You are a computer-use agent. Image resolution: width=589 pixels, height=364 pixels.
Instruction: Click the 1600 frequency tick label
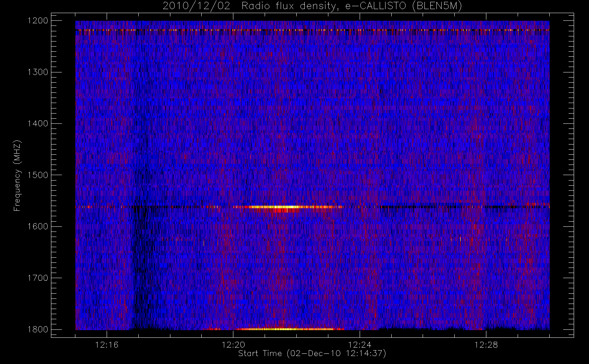(38, 226)
